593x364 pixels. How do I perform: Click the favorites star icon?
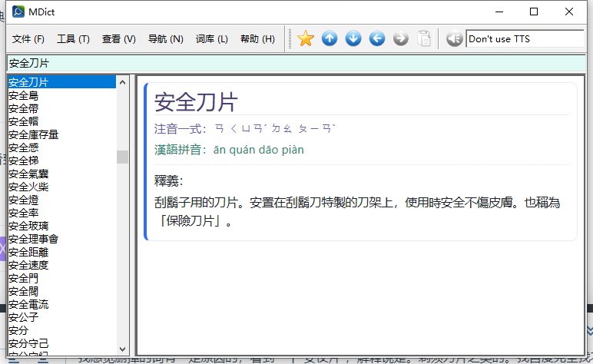click(306, 38)
